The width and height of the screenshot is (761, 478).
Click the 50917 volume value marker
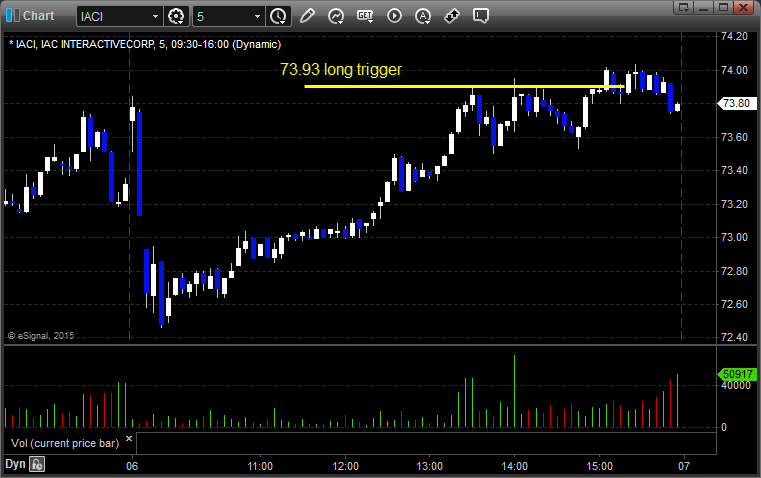737,374
